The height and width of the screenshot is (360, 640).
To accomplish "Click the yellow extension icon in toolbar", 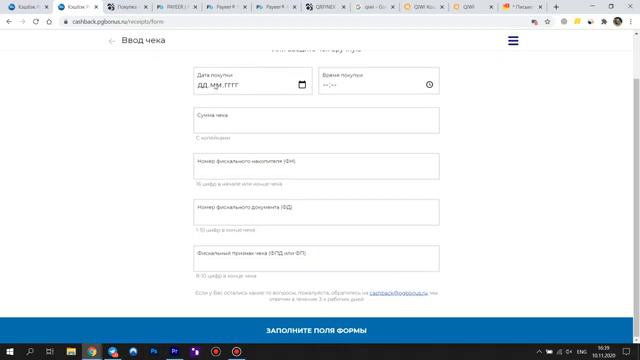I will (577, 21).
